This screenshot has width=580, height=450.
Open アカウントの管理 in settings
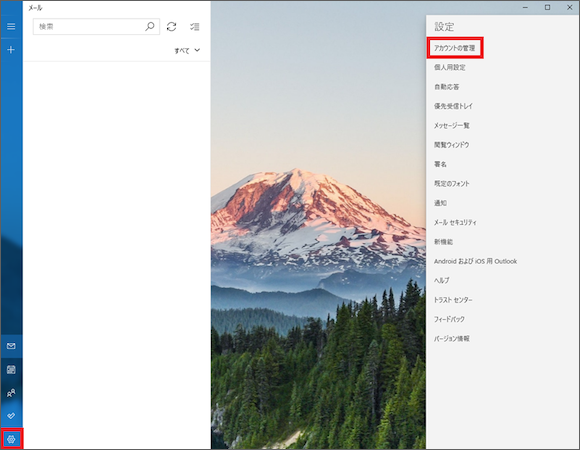(x=455, y=48)
